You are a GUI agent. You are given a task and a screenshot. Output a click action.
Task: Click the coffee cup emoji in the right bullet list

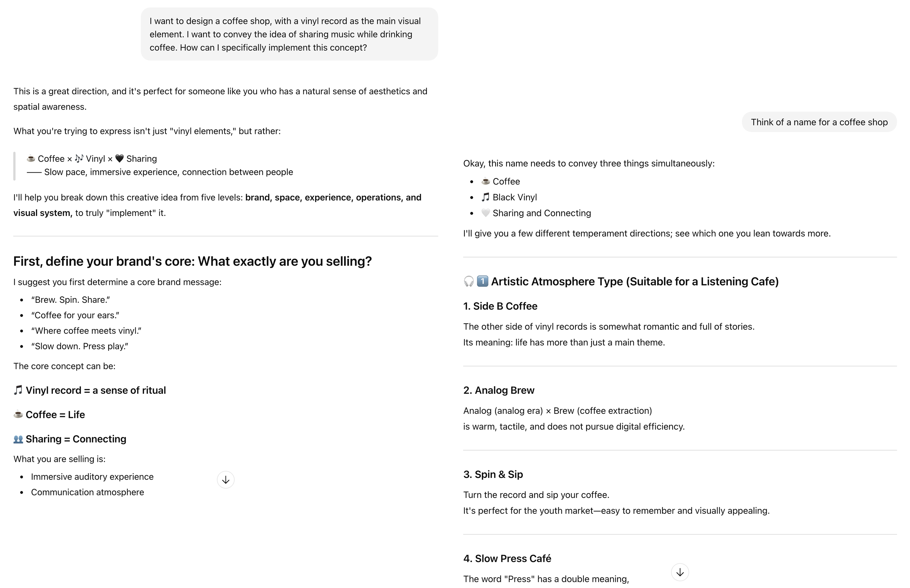(485, 181)
